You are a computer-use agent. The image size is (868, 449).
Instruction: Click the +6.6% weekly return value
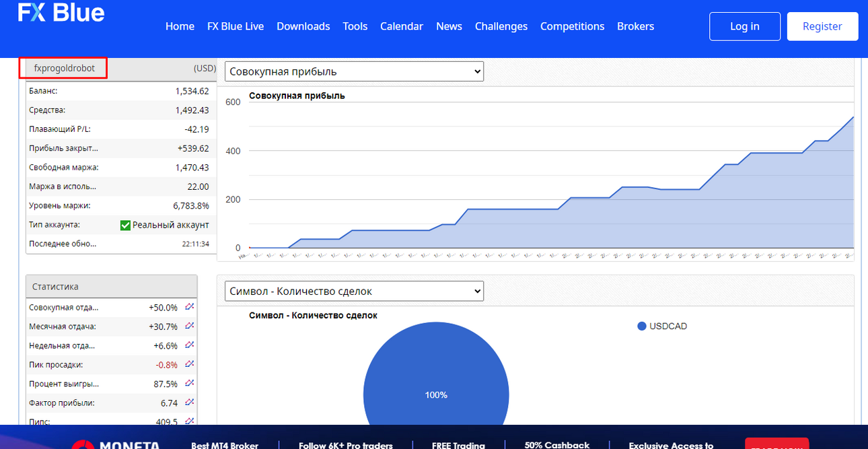click(166, 345)
